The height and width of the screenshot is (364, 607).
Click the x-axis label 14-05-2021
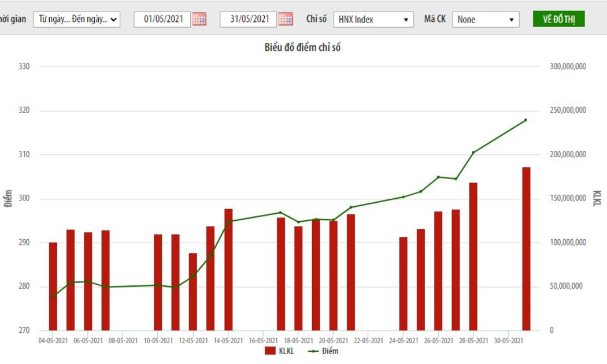click(228, 340)
